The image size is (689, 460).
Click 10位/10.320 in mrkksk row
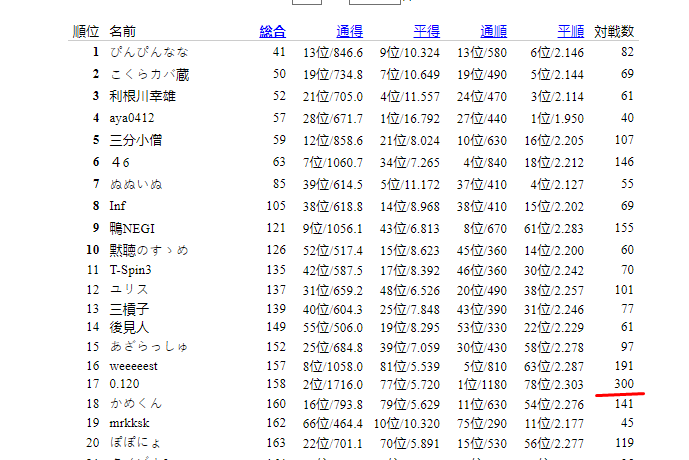pos(406,424)
